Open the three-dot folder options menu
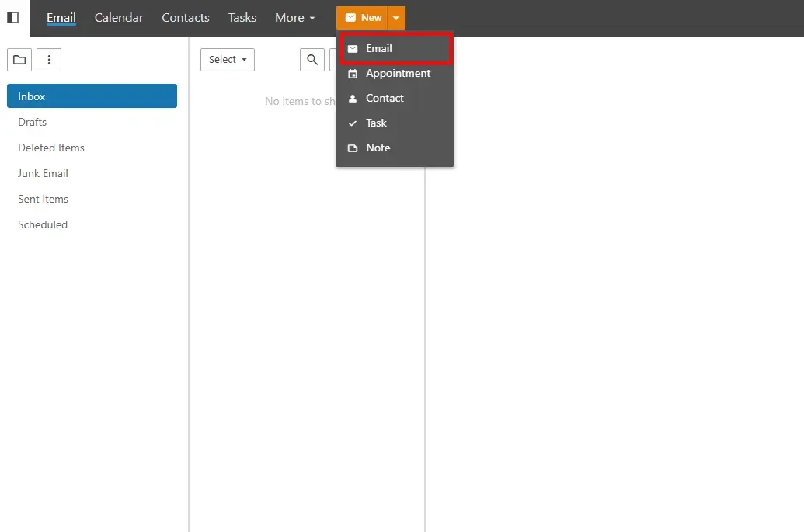This screenshot has width=804, height=532. point(49,60)
